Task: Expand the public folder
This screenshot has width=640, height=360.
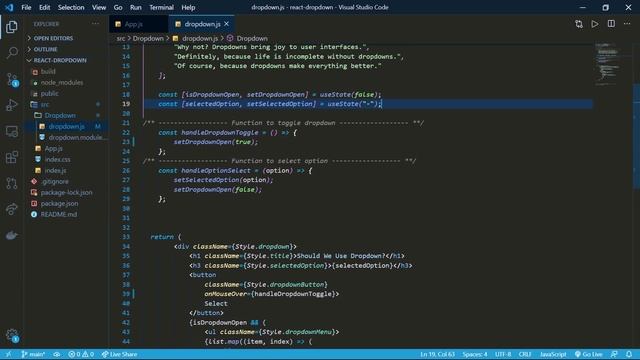Action: [49, 93]
